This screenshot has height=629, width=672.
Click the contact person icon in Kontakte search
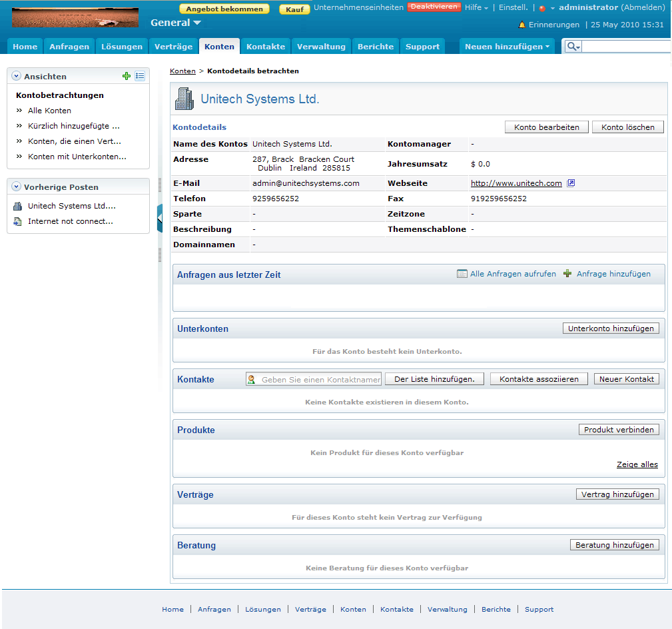tap(252, 379)
